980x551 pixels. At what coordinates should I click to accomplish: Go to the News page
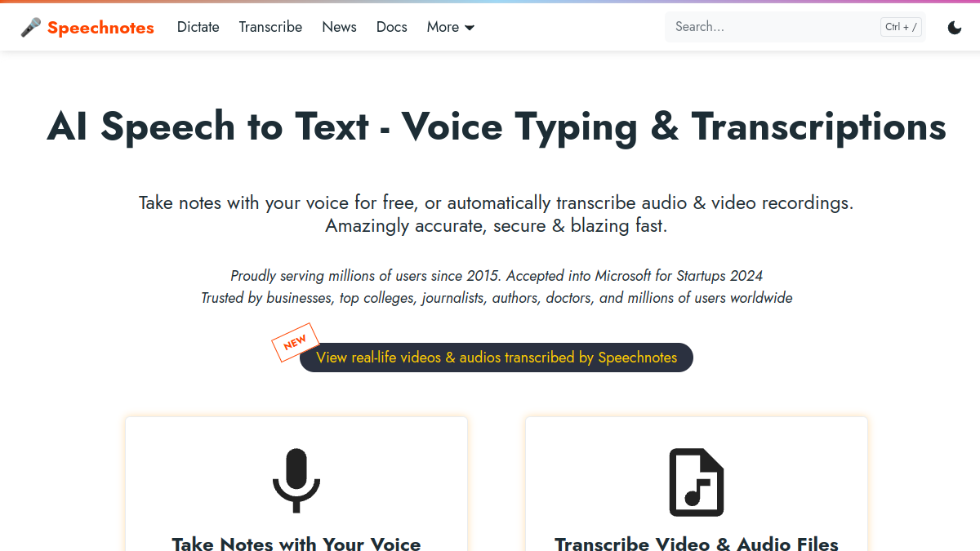click(339, 27)
